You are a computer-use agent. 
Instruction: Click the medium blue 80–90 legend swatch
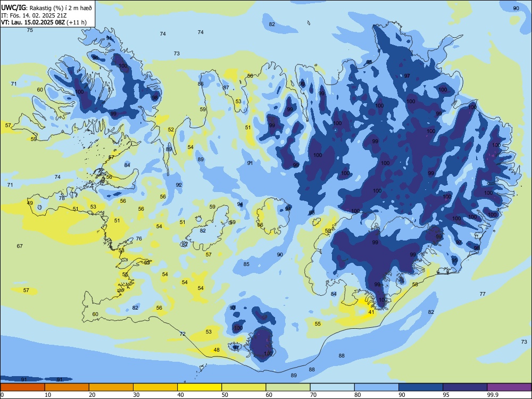tap(377, 387)
